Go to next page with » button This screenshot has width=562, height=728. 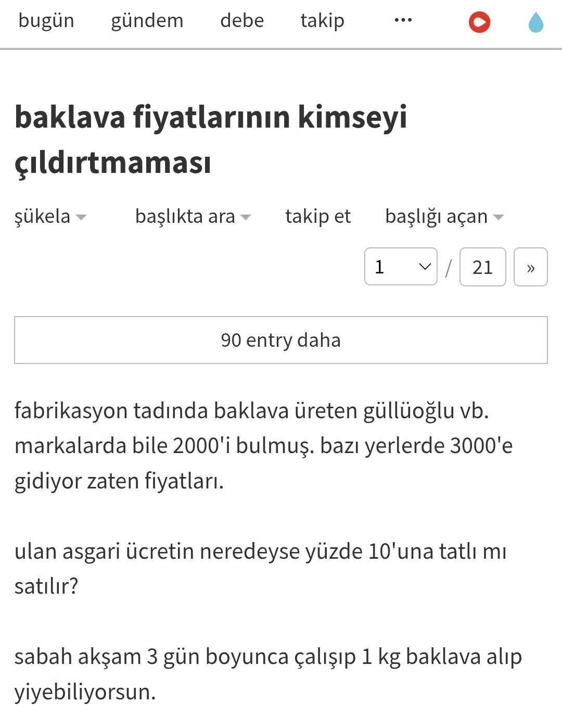(530, 267)
